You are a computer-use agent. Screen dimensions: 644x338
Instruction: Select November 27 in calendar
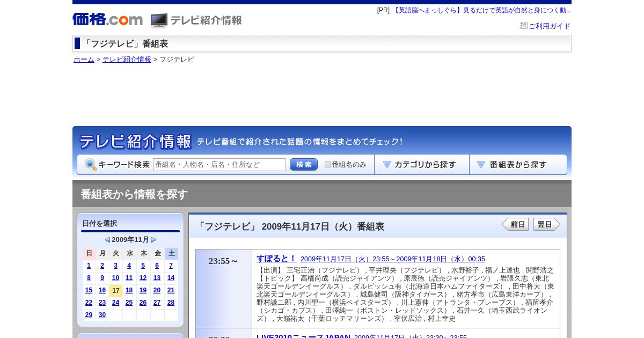click(x=157, y=303)
